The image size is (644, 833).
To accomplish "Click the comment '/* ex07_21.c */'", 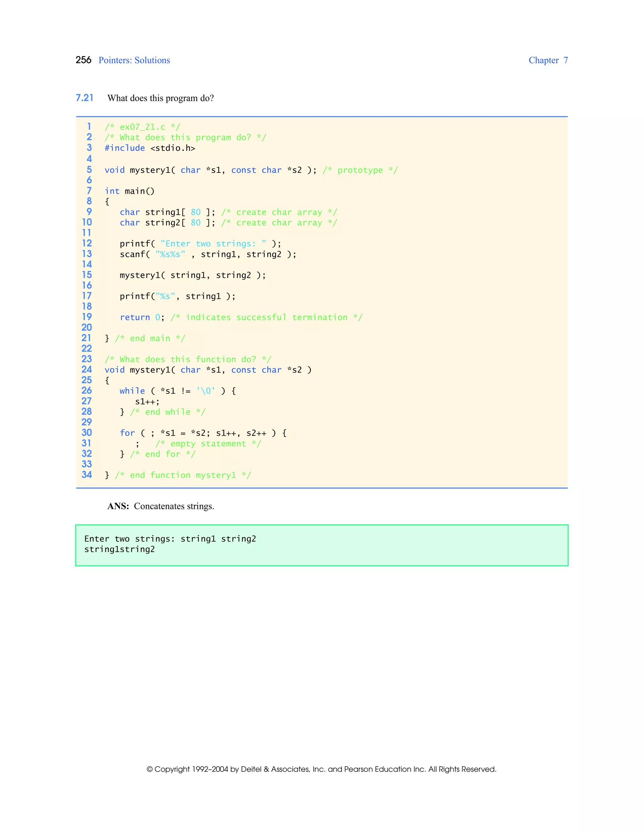I will click(x=142, y=127).
